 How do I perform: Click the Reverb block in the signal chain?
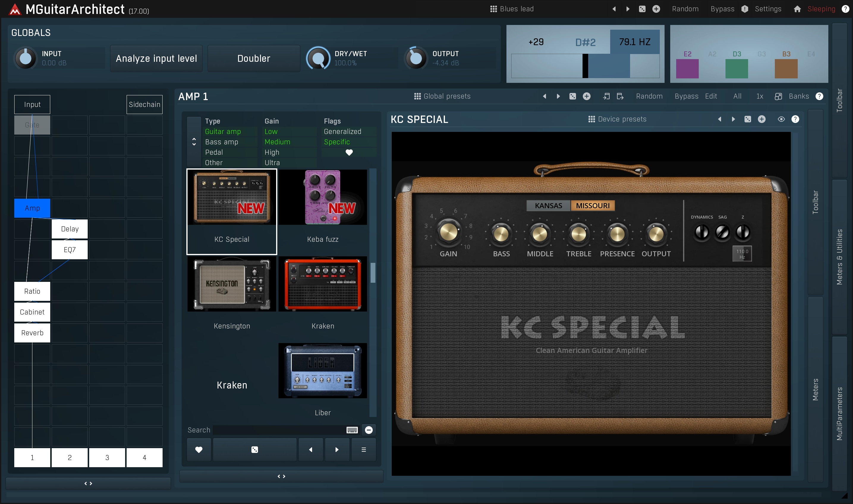coord(32,333)
